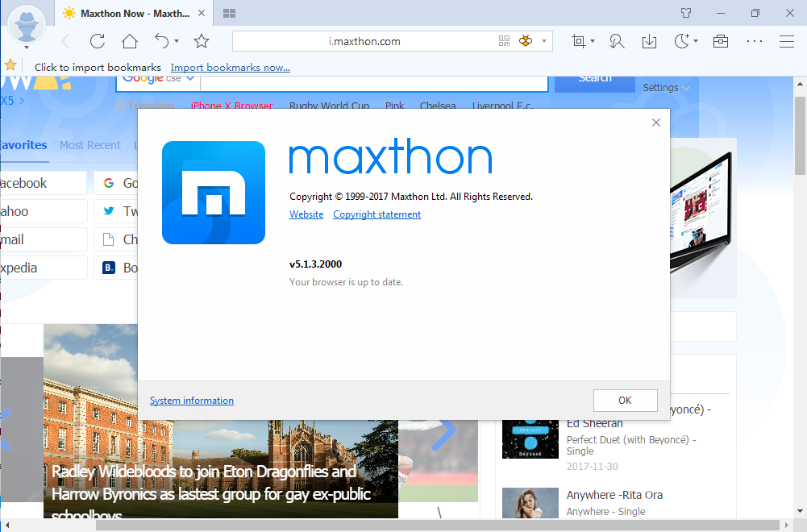Click the address bar showing i.maxthon.com
This screenshot has height=532, width=807.
[x=364, y=41]
